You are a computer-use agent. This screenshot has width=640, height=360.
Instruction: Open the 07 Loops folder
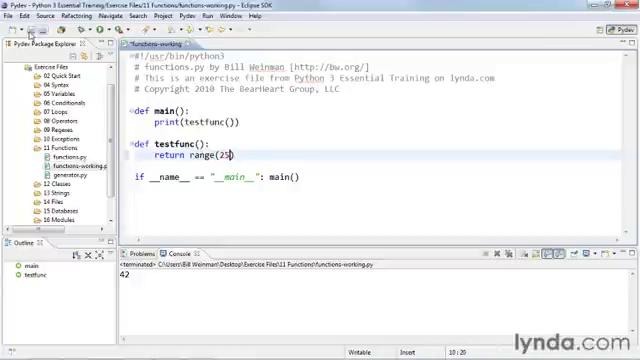tap(55, 112)
